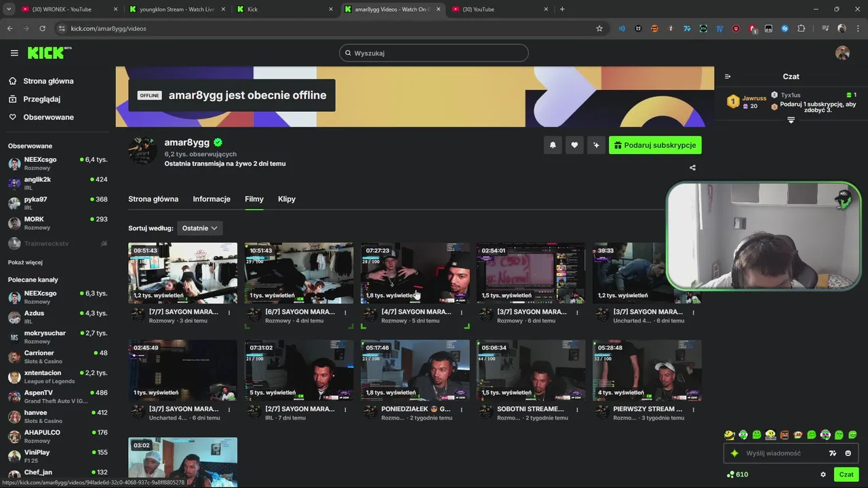The height and width of the screenshot is (488, 868).
Task: Open options for PONIEDZIAŁEK video
Action: point(462,409)
